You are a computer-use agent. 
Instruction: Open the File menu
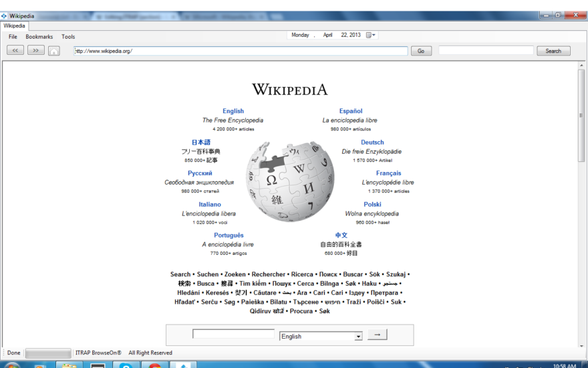13,37
